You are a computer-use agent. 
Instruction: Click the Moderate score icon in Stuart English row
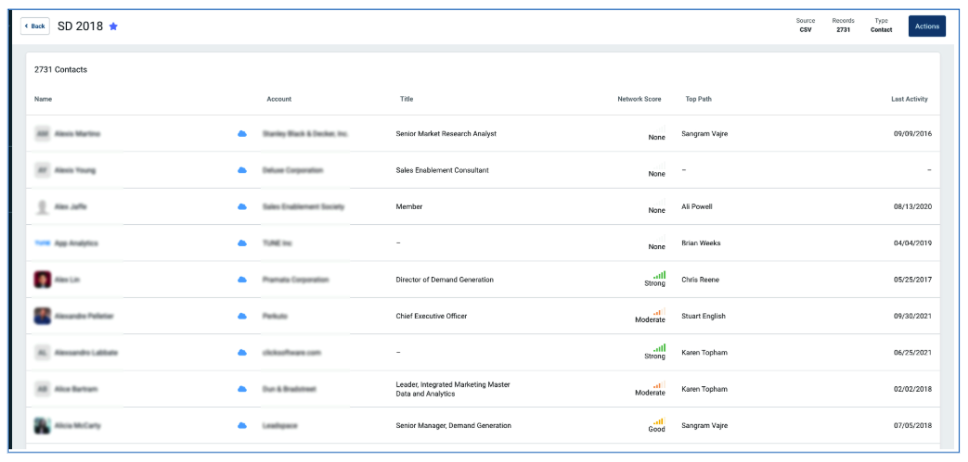point(659,312)
